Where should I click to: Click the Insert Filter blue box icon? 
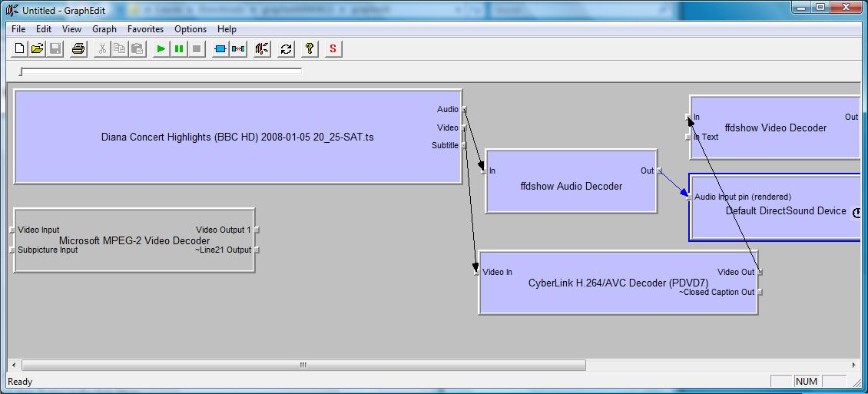(220, 48)
